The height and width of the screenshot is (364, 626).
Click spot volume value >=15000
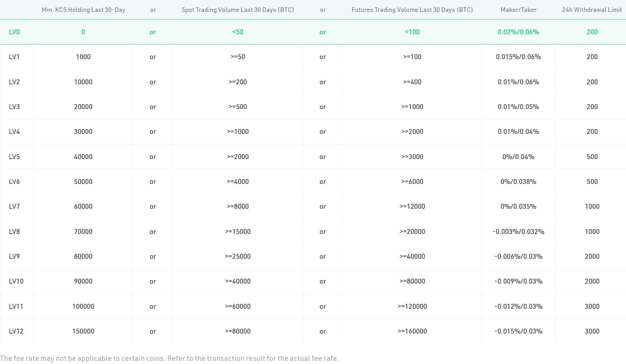coord(238,231)
